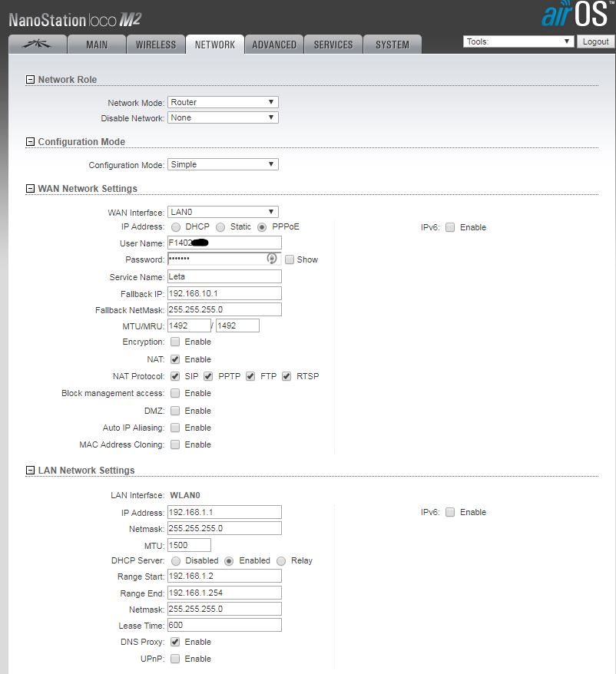This screenshot has width=616, height=674.
Task: Collapse the WAN Network Settings section
Action: (30, 189)
